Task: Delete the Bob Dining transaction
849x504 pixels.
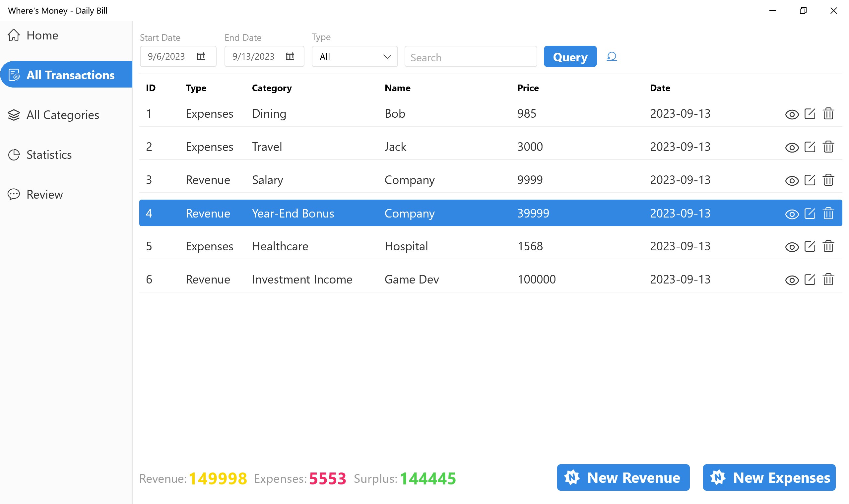Action: tap(828, 114)
